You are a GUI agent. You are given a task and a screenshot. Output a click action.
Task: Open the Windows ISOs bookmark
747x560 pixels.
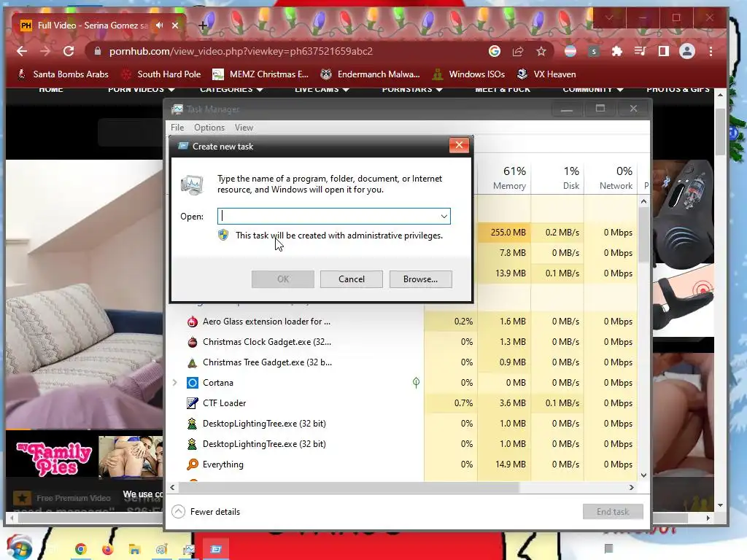[x=469, y=74]
